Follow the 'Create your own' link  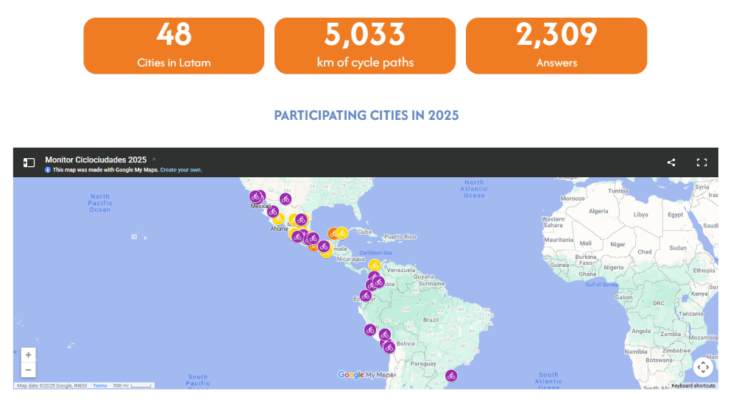pos(181,170)
